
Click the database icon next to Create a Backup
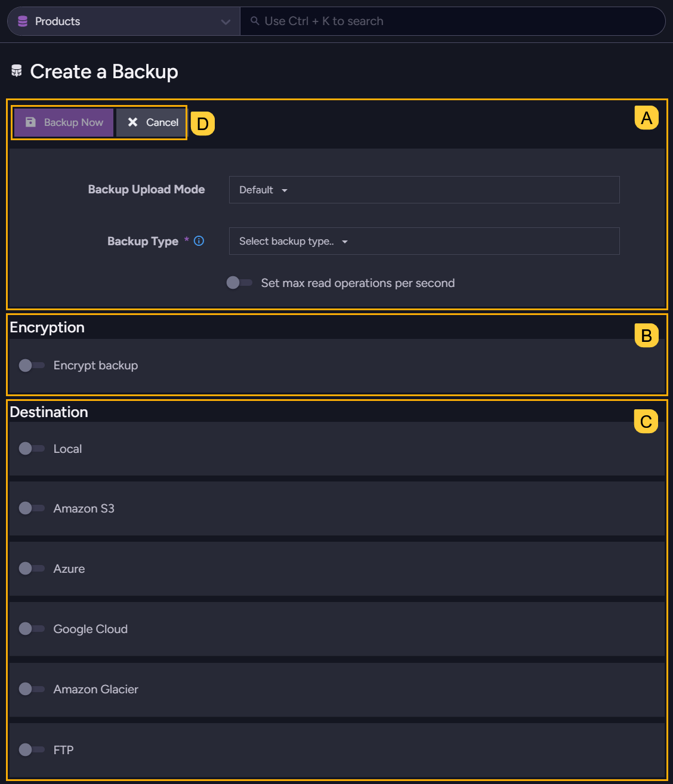click(x=17, y=71)
